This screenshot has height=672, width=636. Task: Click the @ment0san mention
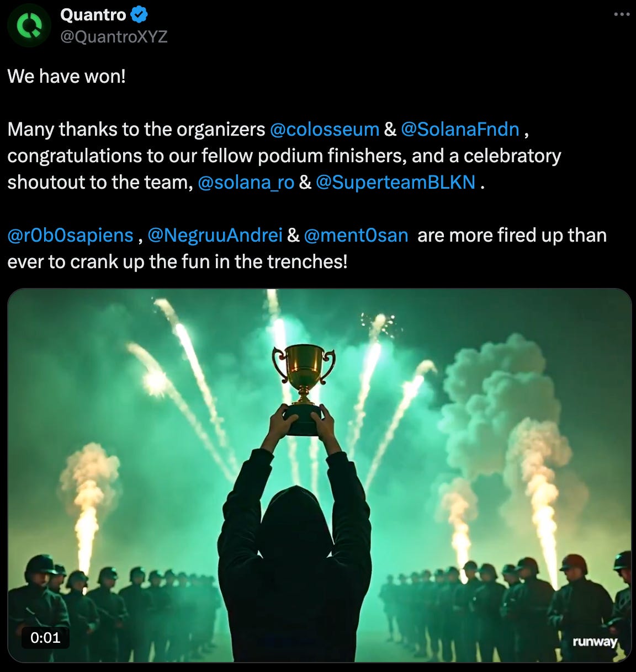tap(356, 235)
